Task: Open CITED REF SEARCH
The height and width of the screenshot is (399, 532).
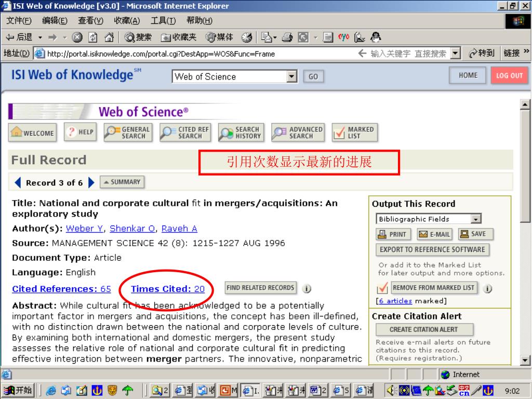Action: 185,132
